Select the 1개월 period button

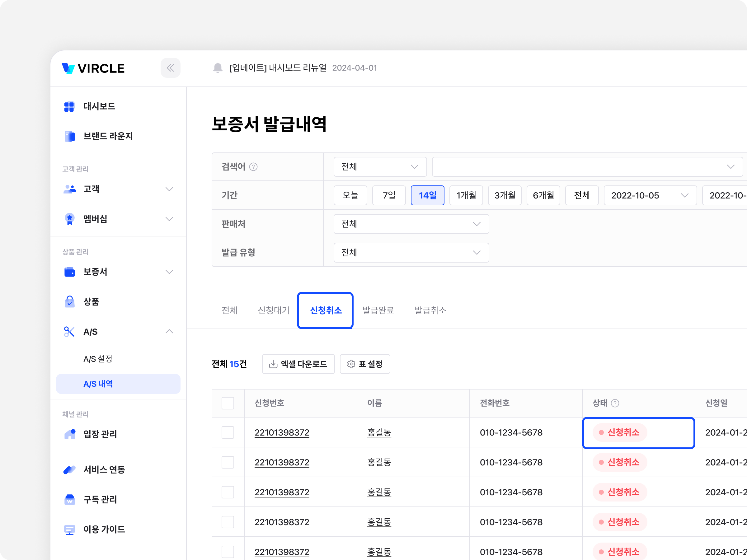(x=466, y=195)
